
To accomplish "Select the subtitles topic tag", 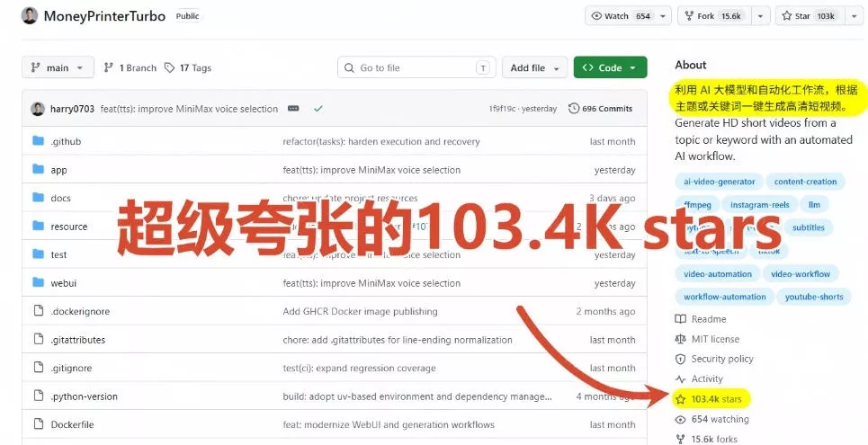I will click(x=809, y=227).
